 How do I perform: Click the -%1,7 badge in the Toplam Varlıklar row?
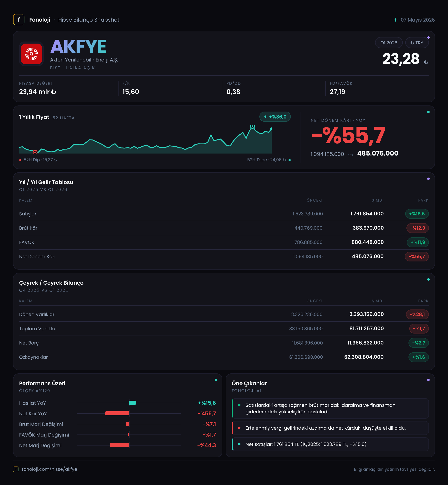click(x=419, y=329)
